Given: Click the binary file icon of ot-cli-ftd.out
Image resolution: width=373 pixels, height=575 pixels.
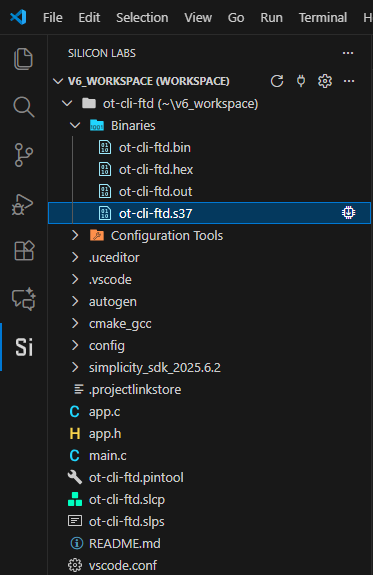Looking at the screenshot, I should (105, 191).
